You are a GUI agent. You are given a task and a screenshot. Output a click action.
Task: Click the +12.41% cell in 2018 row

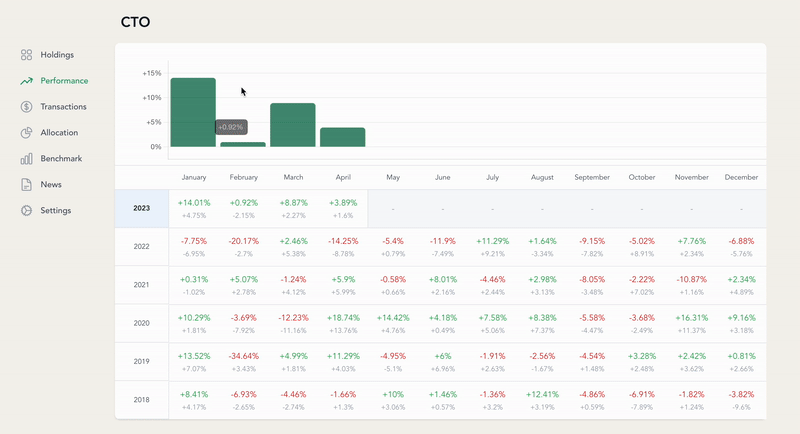542,394
